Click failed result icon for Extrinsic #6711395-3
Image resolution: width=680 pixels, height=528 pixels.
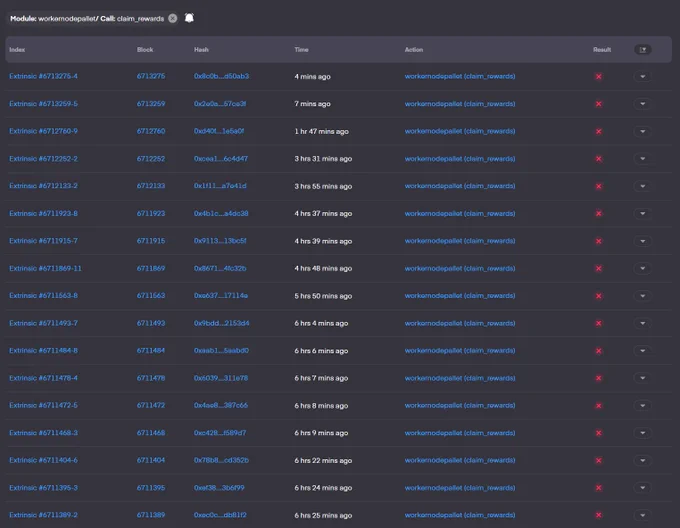click(598, 488)
